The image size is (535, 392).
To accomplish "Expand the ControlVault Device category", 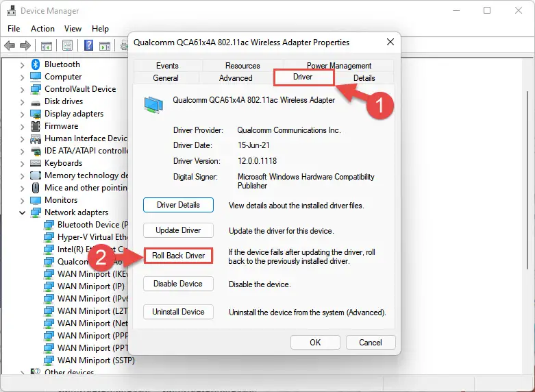I will [x=22, y=90].
